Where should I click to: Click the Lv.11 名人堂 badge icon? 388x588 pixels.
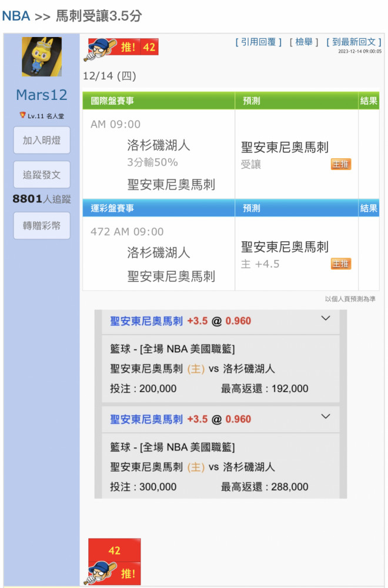(x=22, y=115)
